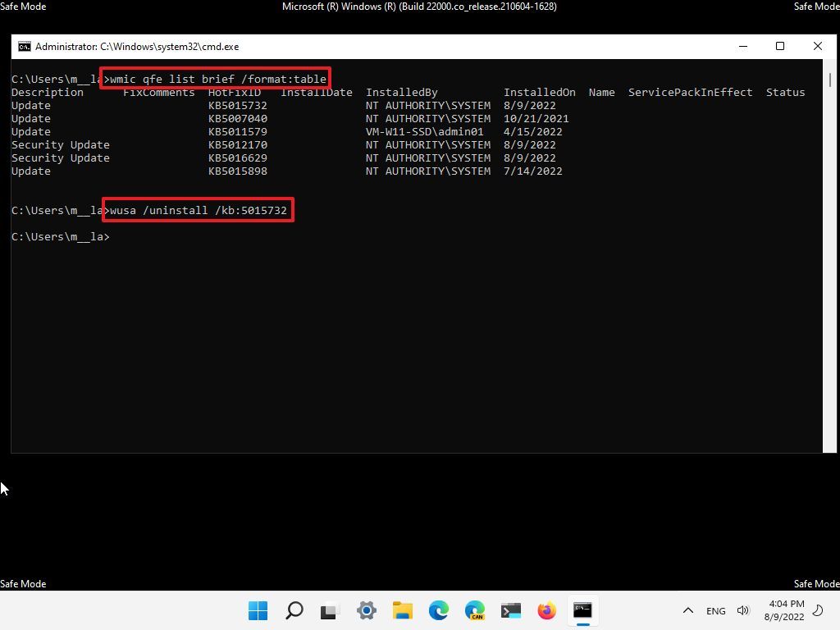Open Edge Canary browser

[x=475, y=610]
